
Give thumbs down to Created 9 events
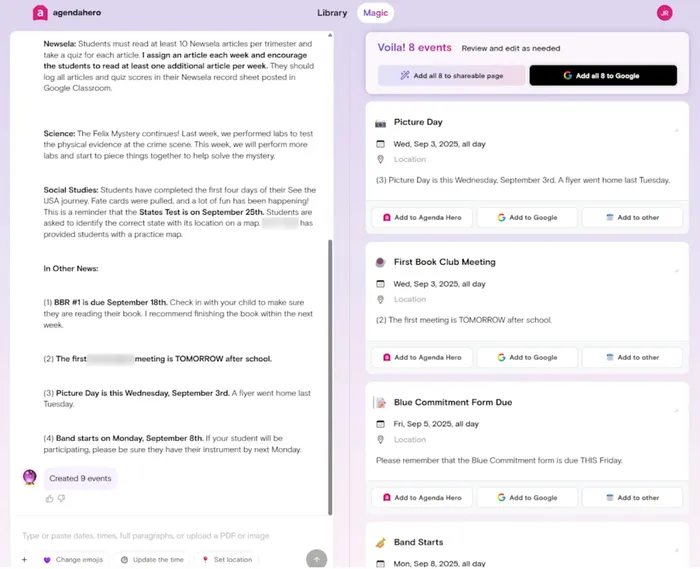pos(61,498)
